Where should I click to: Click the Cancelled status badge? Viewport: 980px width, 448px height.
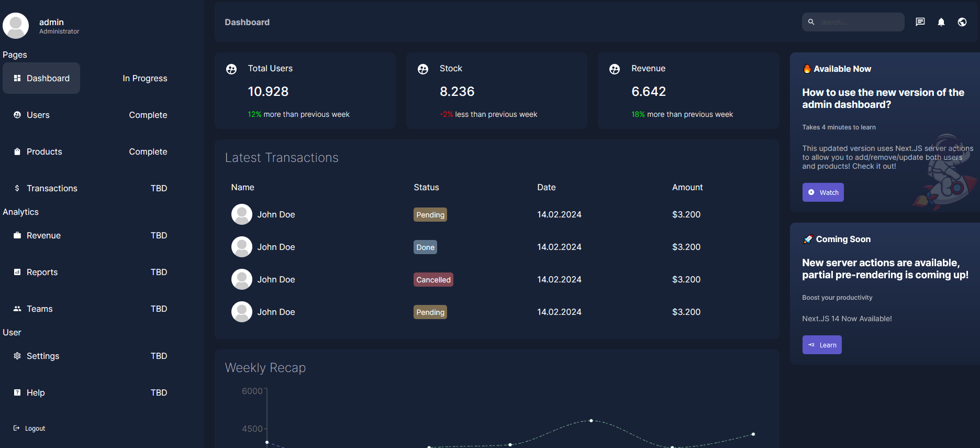[433, 280]
